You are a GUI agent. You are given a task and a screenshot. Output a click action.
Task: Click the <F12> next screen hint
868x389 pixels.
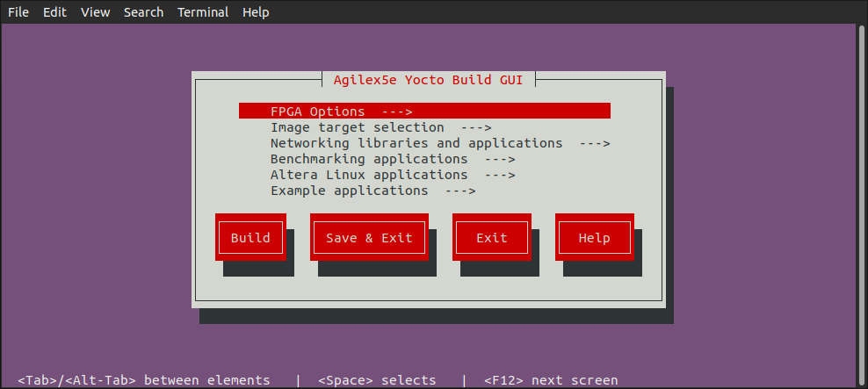[x=551, y=381]
